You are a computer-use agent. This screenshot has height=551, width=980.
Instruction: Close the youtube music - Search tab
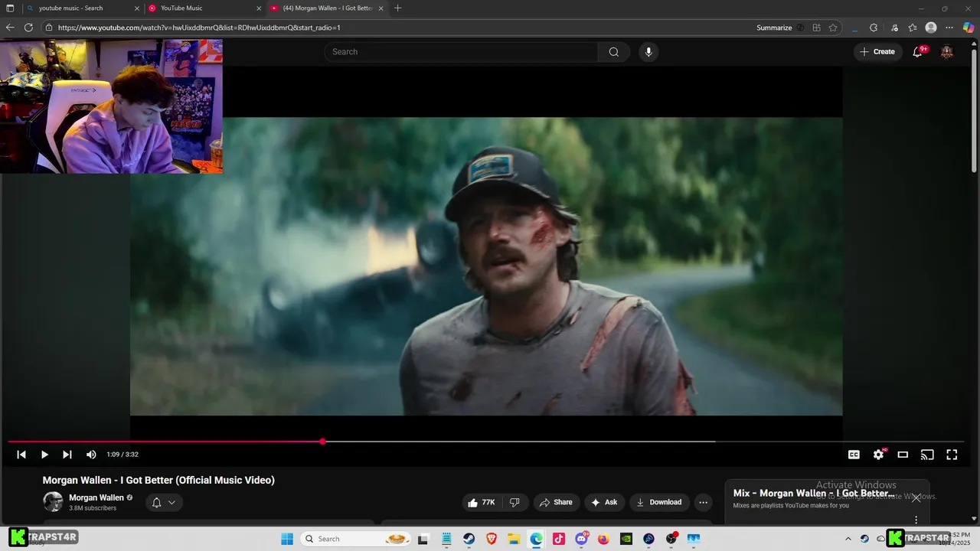[137, 8]
